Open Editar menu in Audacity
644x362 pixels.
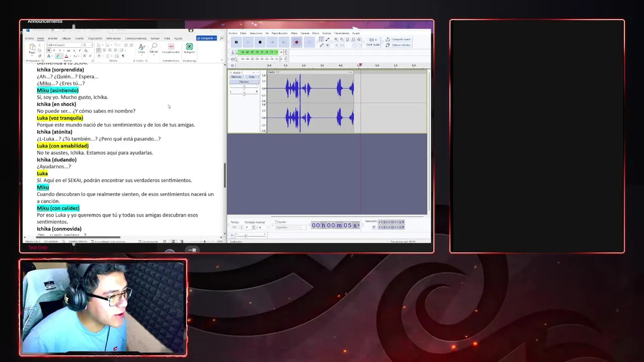(244, 33)
